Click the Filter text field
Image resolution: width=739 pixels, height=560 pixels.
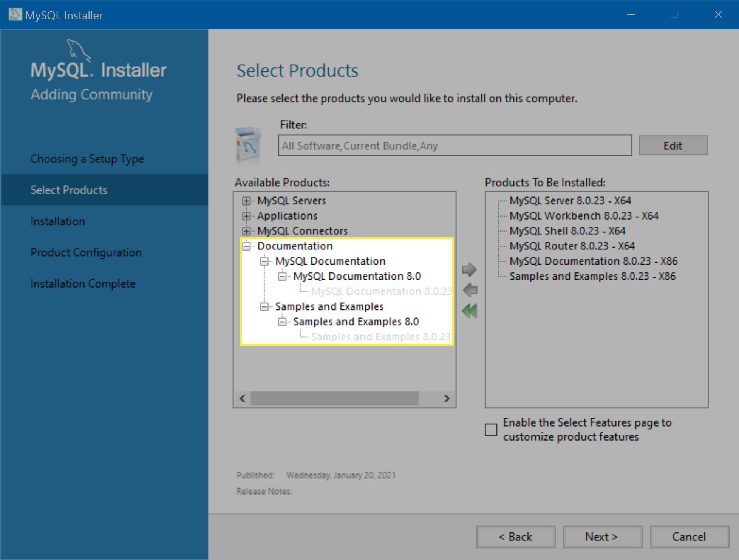(x=455, y=145)
